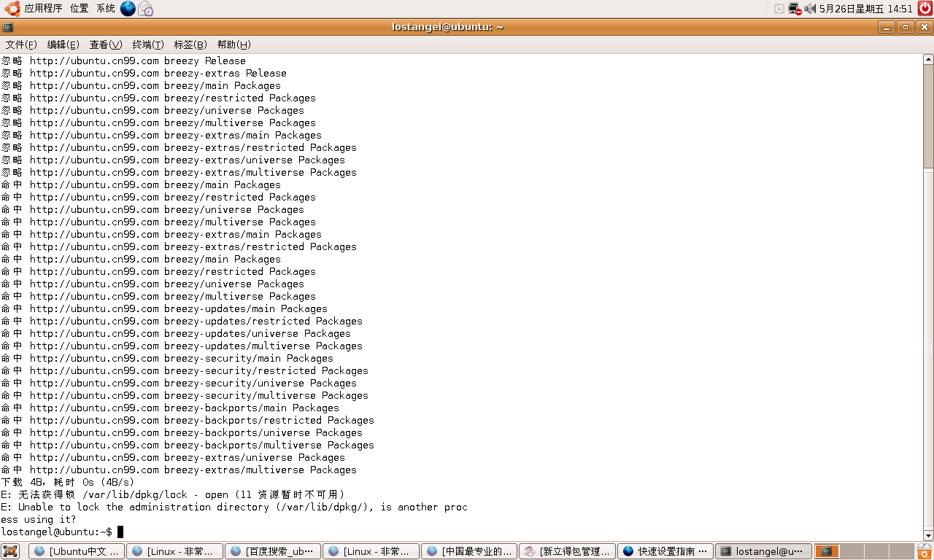Launch the web browser globe icon

point(128,9)
